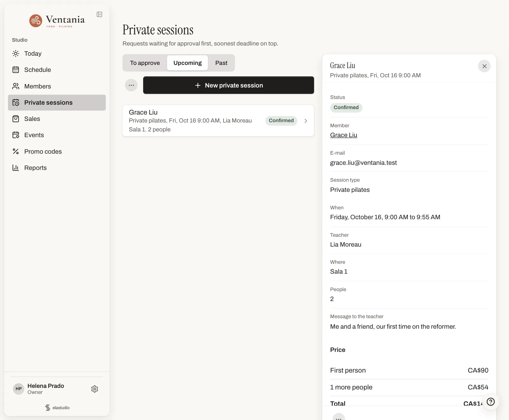Viewport: 509px width, 420px height.
Task: Click the help question mark button
Action: 491,402
